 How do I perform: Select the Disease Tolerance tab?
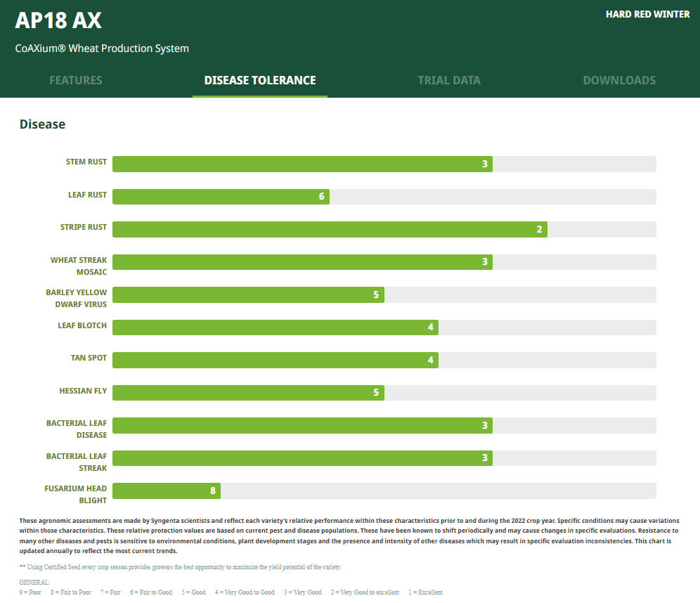coord(260,80)
